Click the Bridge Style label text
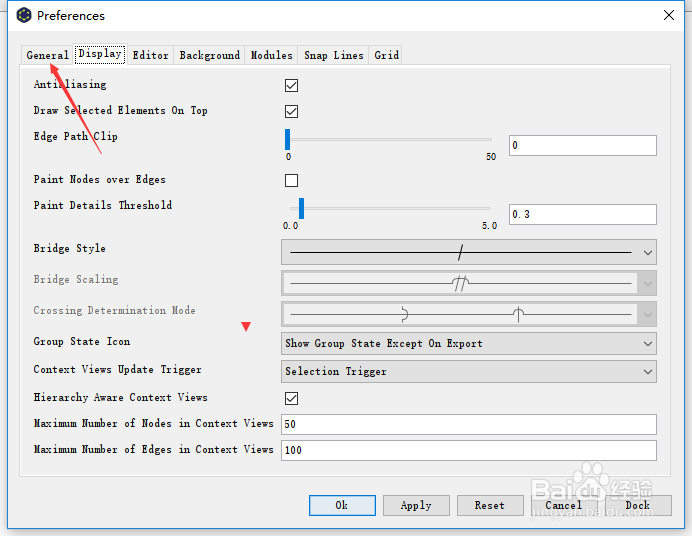692x536 pixels. [69, 248]
